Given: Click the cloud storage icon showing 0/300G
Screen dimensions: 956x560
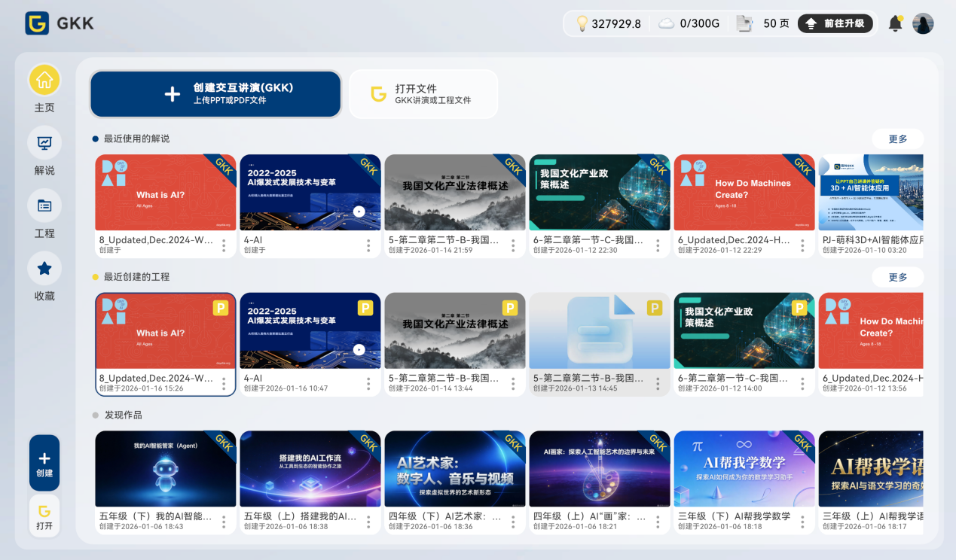Looking at the screenshot, I should coord(665,23).
